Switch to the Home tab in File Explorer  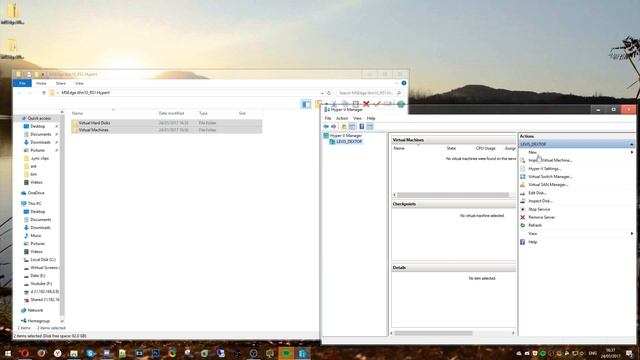pyautogui.click(x=41, y=83)
